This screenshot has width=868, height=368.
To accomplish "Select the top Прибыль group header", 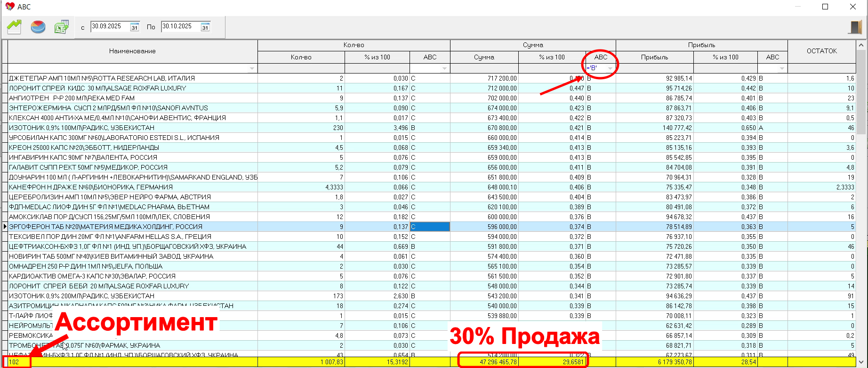I will (x=702, y=45).
